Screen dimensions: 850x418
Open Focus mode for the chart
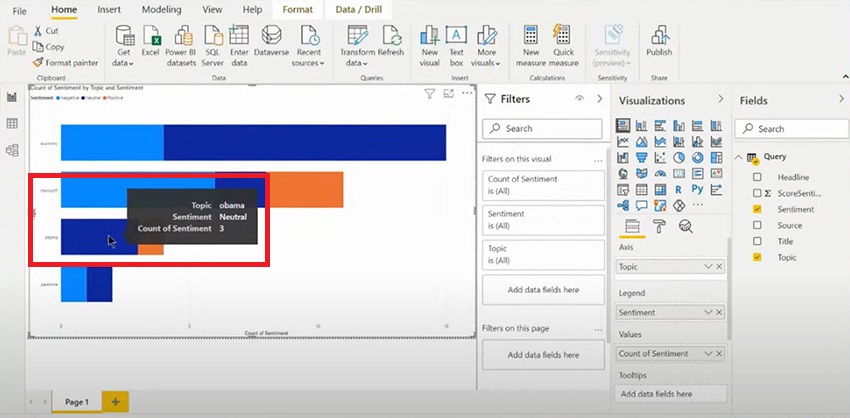pos(448,94)
